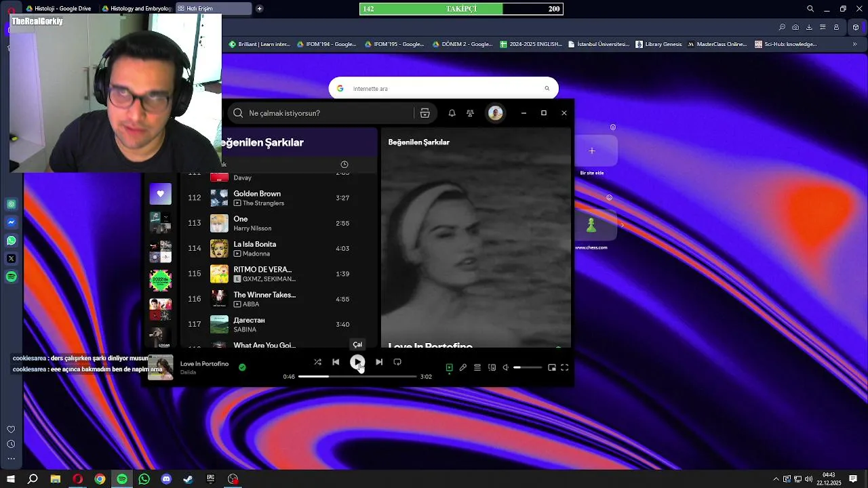Open the Sci-Hub bookmark
Viewport: 868px width, 488px height.
[786, 44]
